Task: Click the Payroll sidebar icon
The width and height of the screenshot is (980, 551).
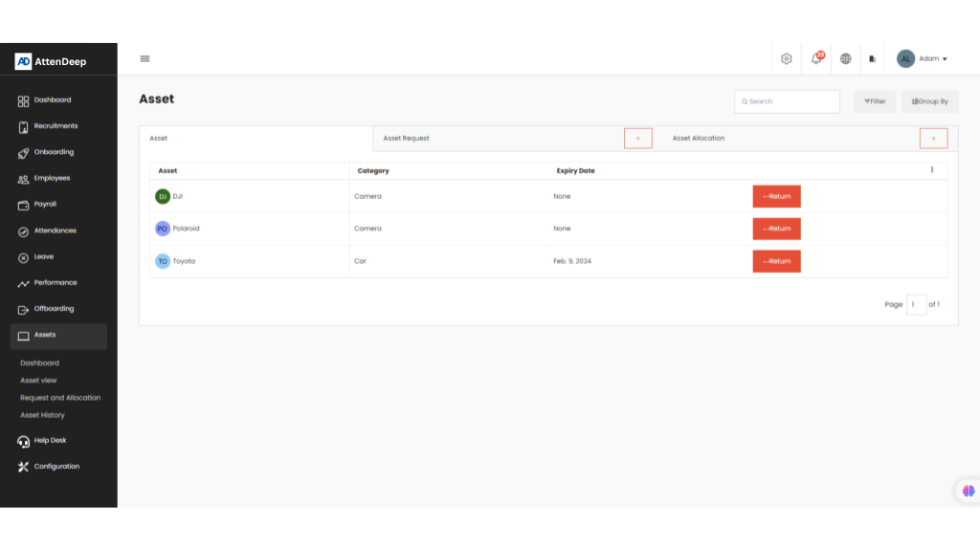Action: 24,205
